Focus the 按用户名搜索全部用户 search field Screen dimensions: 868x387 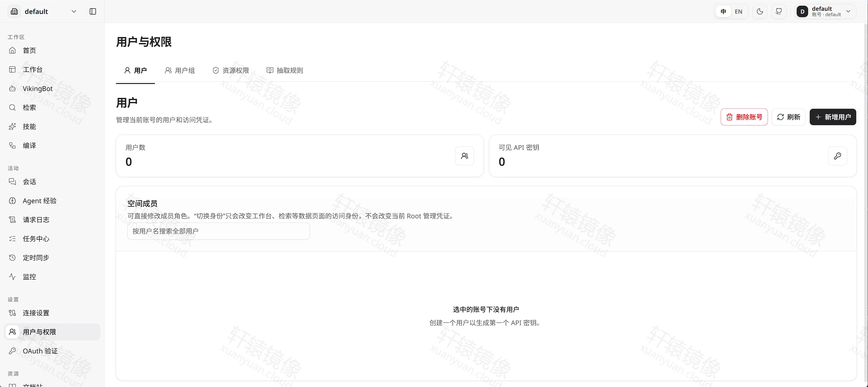218,231
